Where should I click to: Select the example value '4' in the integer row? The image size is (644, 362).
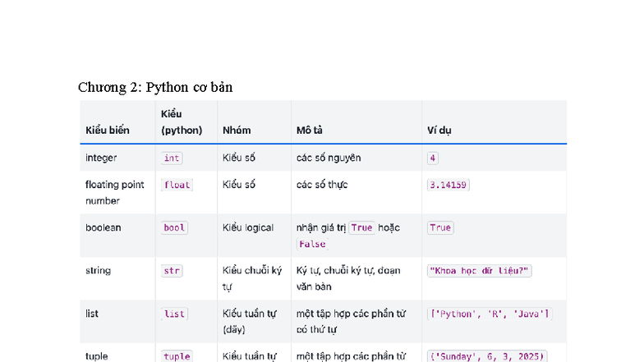433,158
